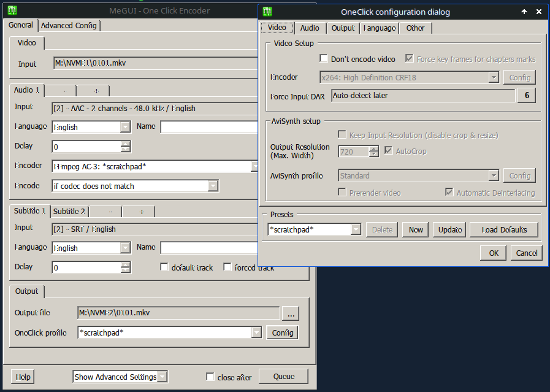The image size is (550, 392).
Task: Select the General tab in One Click Encoder
Action: [x=21, y=25]
